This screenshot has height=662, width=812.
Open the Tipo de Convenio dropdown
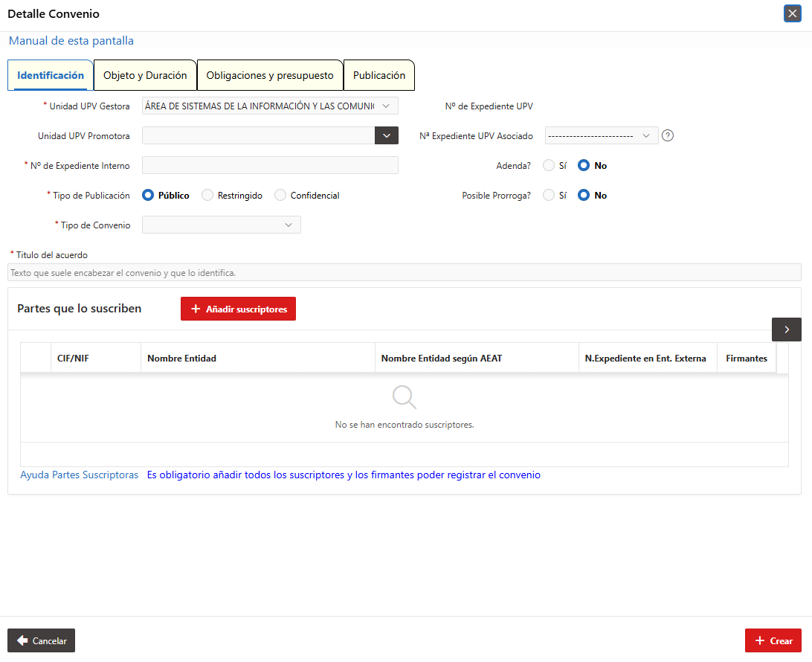(221, 225)
